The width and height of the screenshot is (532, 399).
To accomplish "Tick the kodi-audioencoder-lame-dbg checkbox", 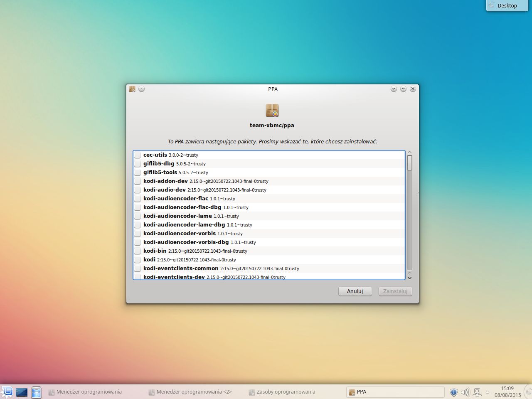I will pyautogui.click(x=138, y=225).
